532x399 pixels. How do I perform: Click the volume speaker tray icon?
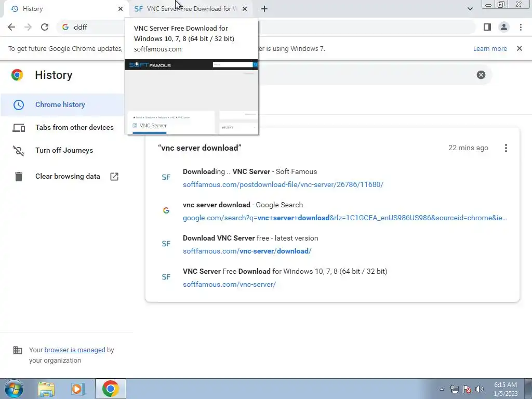(x=479, y=389)
